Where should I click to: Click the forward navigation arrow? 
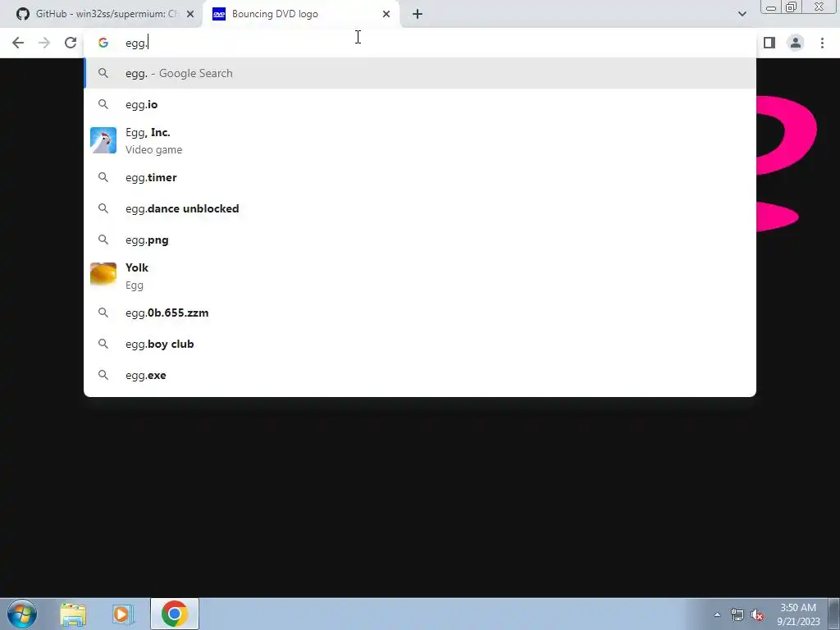[44, 43]
